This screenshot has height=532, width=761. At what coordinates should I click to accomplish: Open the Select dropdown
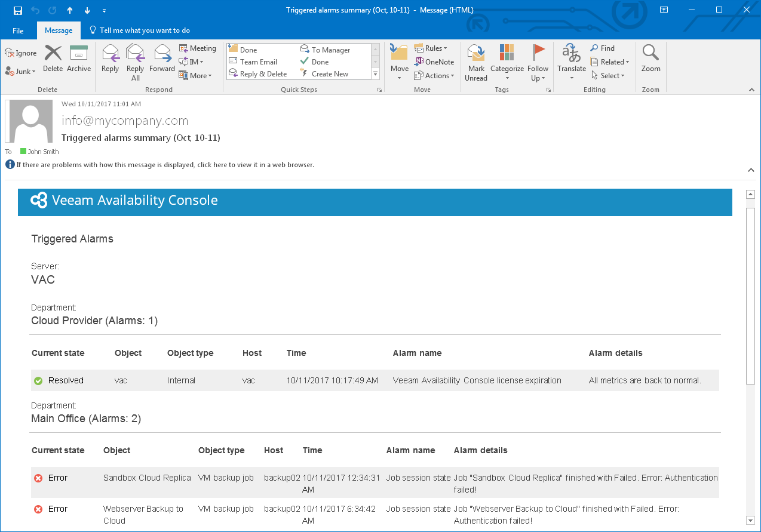tap(608, 76)
